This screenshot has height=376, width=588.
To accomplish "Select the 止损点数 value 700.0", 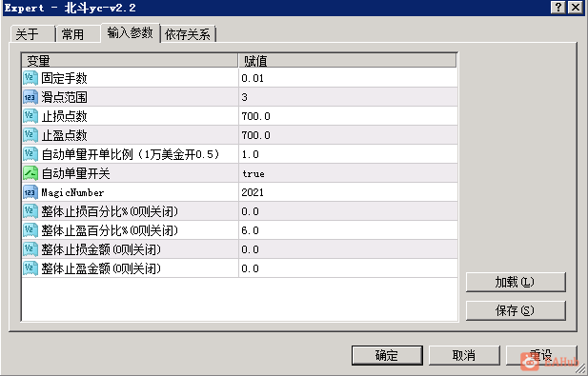I will (255, 116).
